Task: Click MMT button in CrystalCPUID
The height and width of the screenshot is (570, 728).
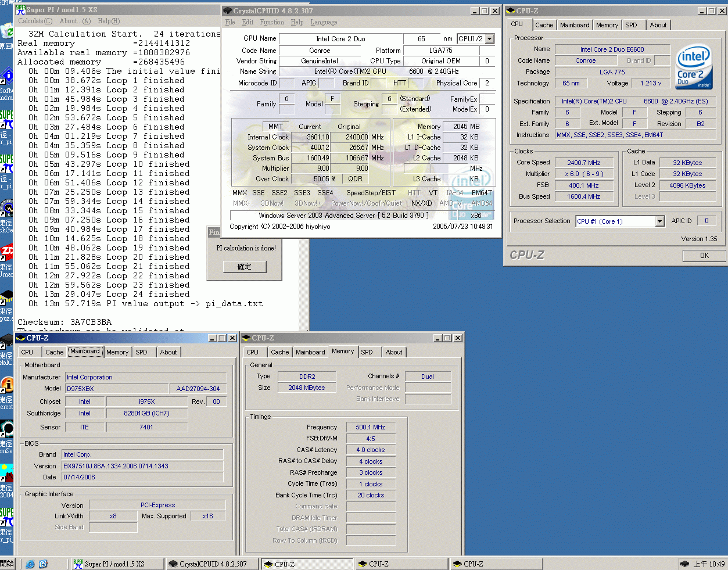Action: click(275, 126)
